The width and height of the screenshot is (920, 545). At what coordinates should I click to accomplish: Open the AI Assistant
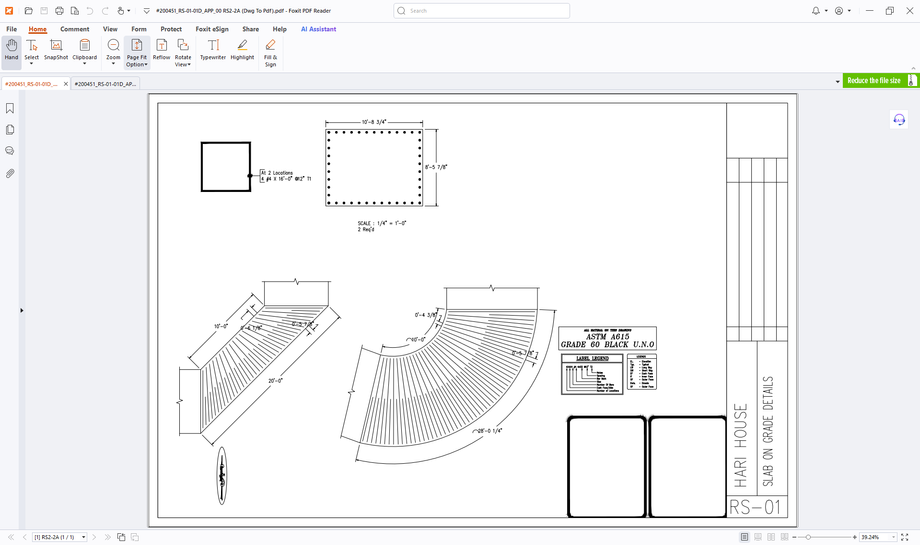(x=319, y=29)
